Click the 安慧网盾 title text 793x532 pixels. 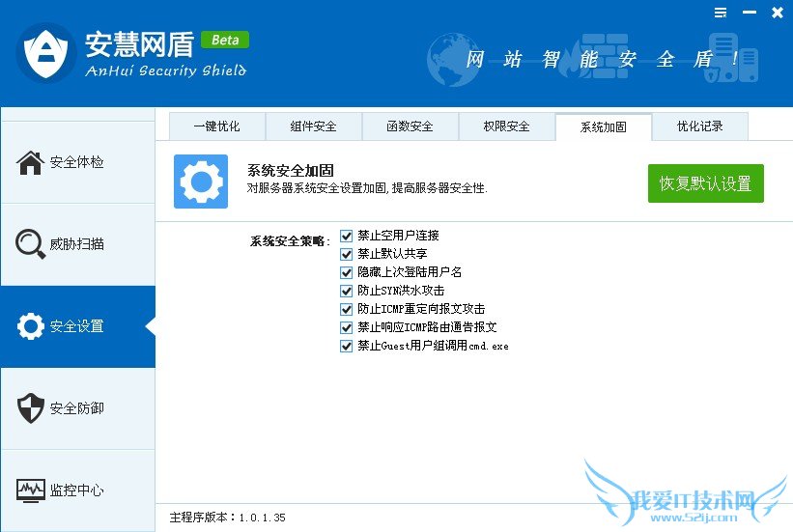[x=140, y=44]
